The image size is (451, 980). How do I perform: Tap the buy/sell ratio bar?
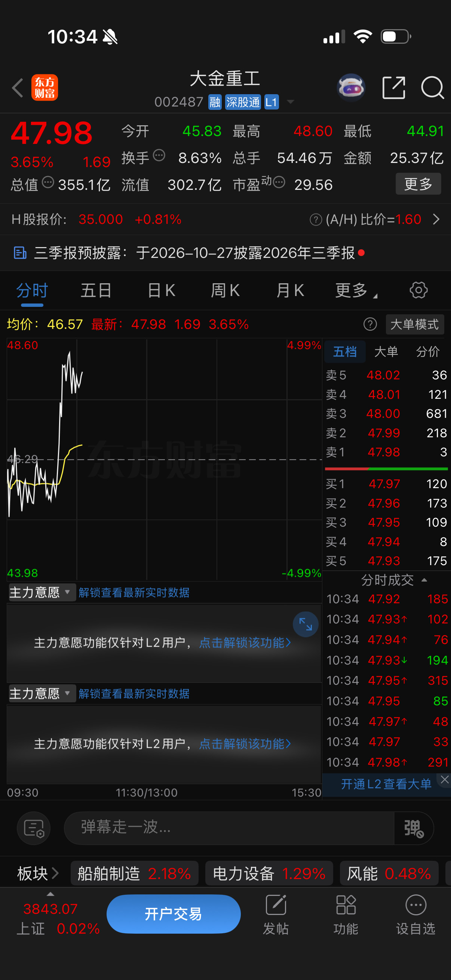click(386, 469)
